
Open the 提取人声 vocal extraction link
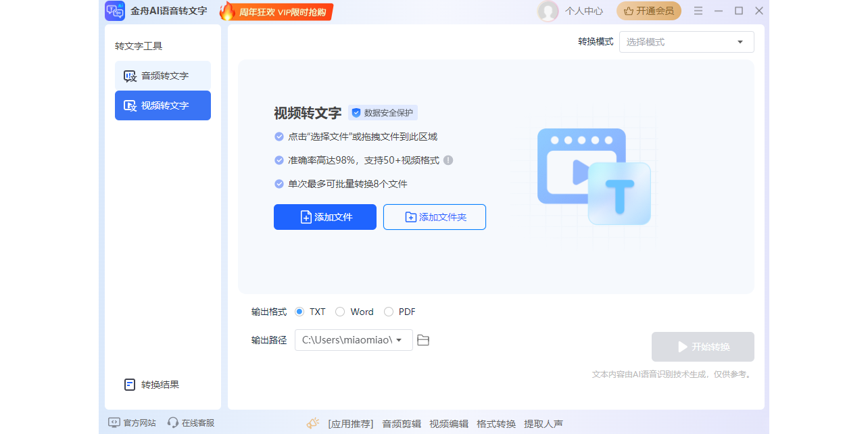coord(544,423)
